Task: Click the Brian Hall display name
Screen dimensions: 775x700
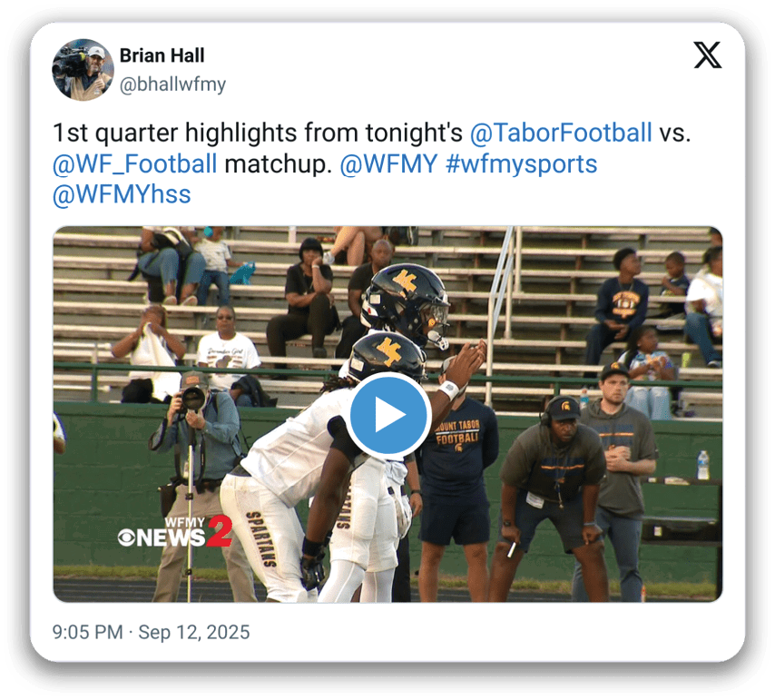Action: [x=162, y=55]
